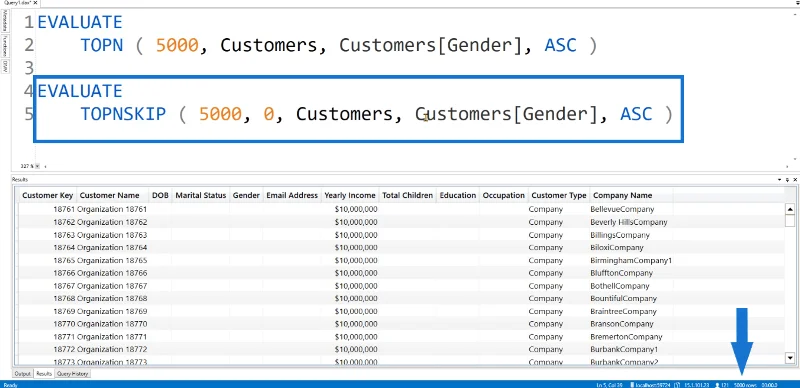Click the Customer Key column header
Screen dimensions: 800x388
pos(47,195)
